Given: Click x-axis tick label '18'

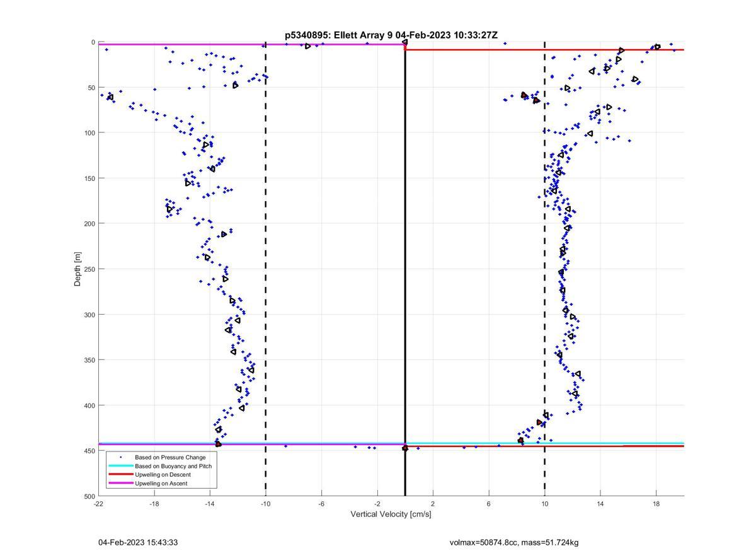Looking at the screenshot, I should tap(656, 504).
